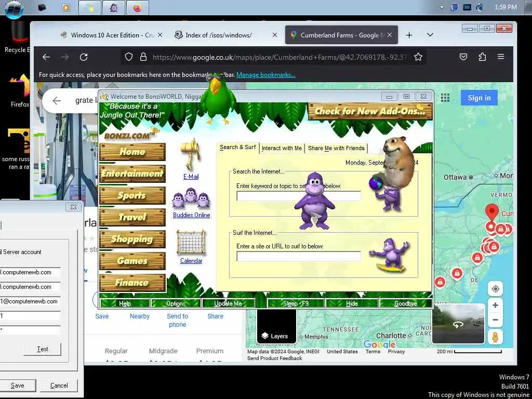532x399 pixels.
Task: Select the Street View pegman icon
Action: [x=495, y=337]
